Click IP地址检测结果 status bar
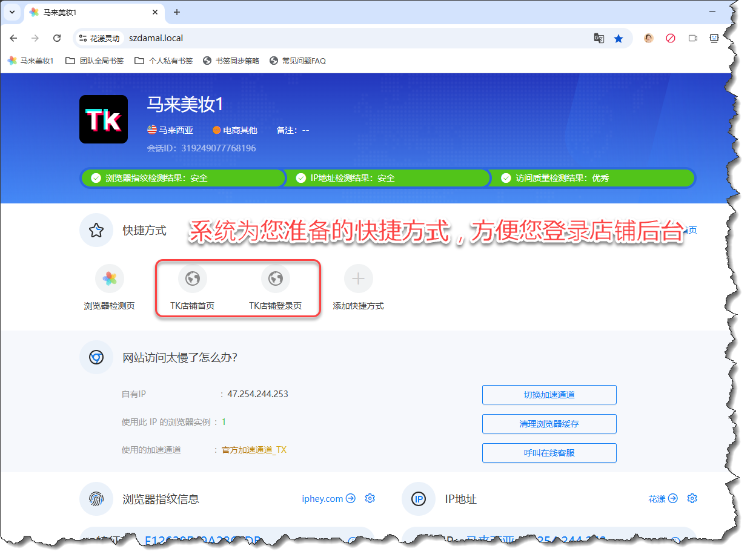 [388, 178]
